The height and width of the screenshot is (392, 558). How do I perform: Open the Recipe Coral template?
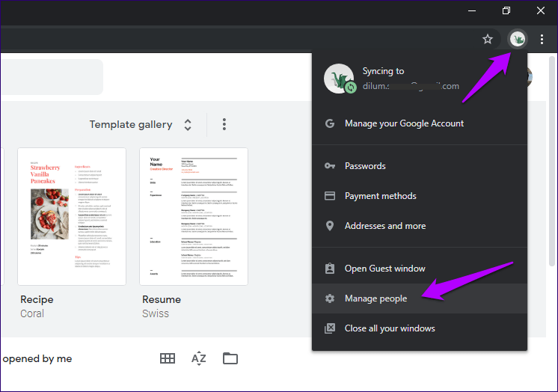72,216
